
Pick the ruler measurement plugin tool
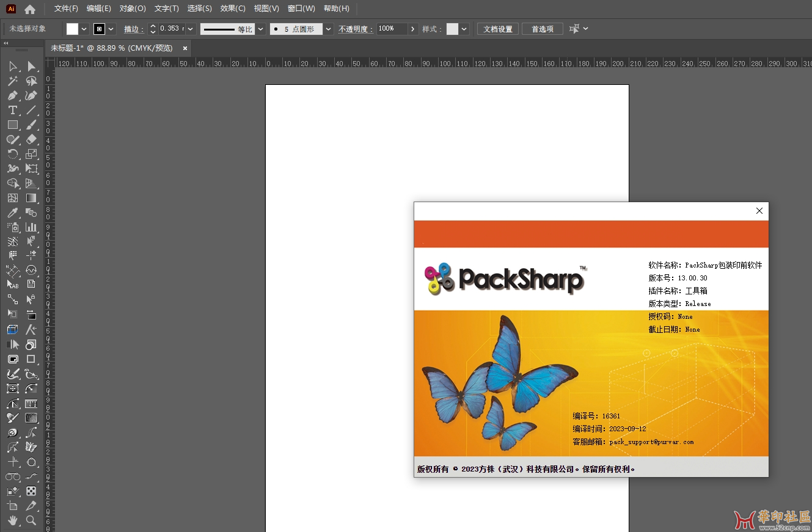(31, 403)
